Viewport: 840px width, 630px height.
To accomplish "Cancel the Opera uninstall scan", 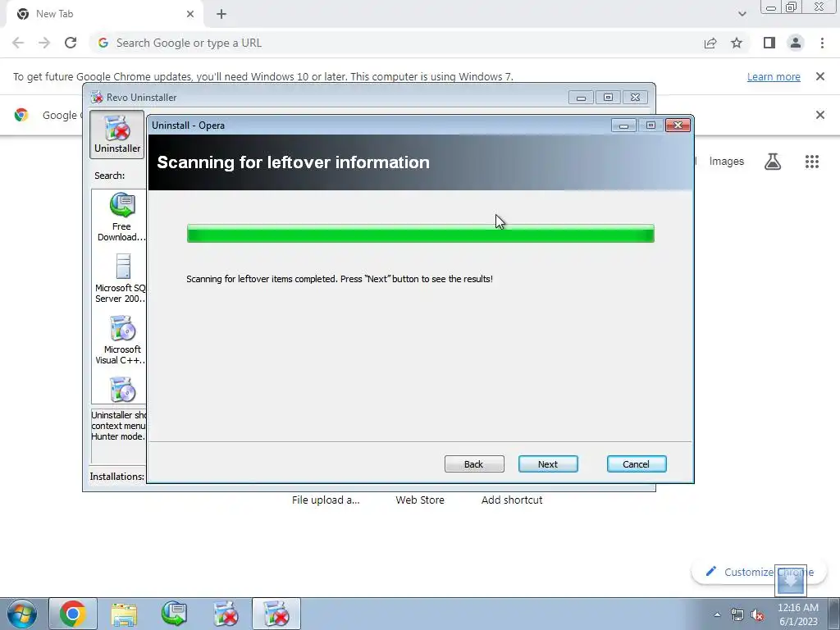I will coord(636,464).
